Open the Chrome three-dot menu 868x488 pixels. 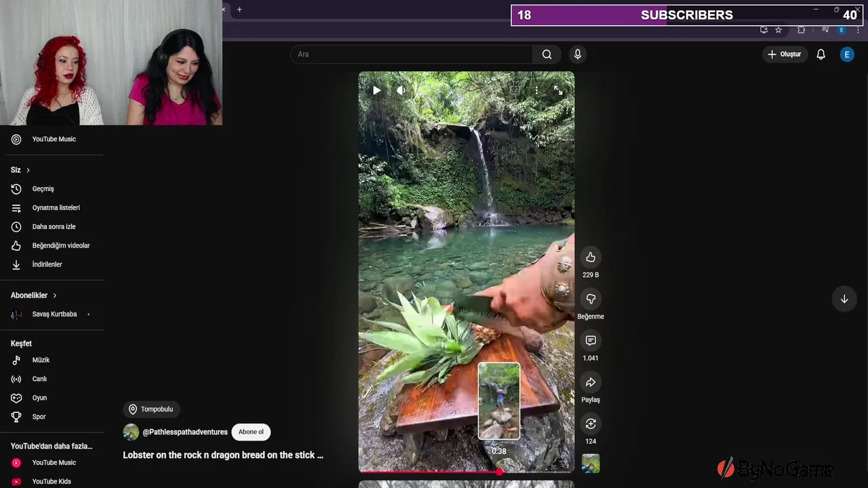858,30
